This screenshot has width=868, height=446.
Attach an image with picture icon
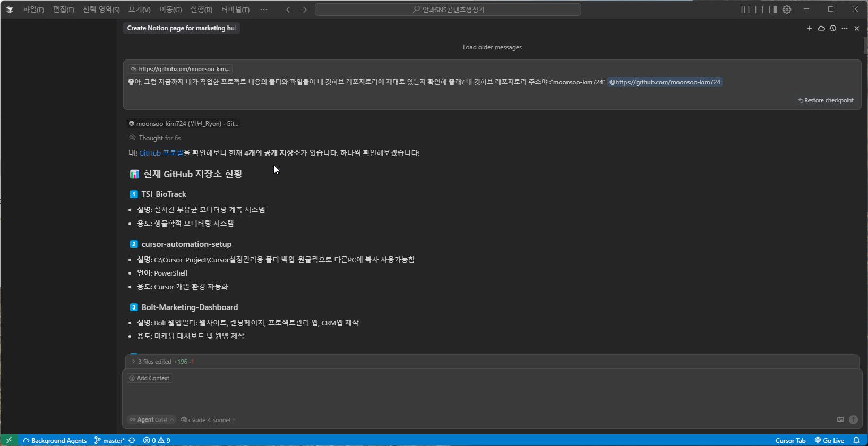(x=840, y=420)
